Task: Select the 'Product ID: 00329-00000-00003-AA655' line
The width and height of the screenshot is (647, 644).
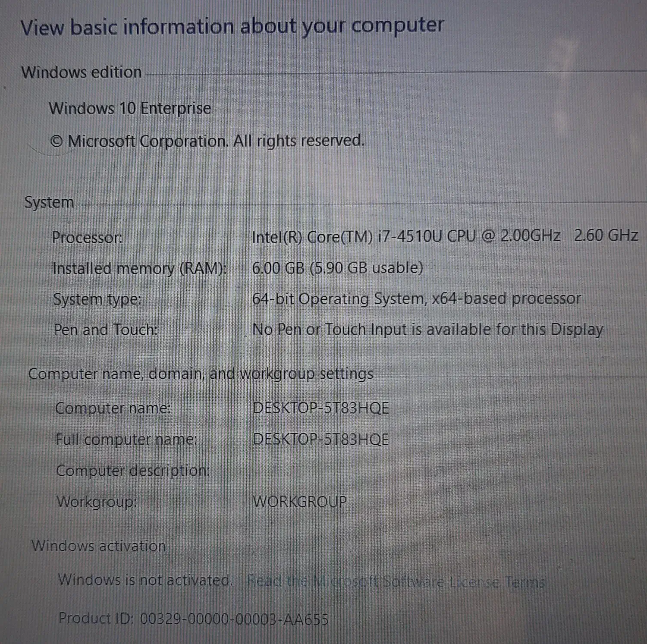Action: click(x=194, y=619)
